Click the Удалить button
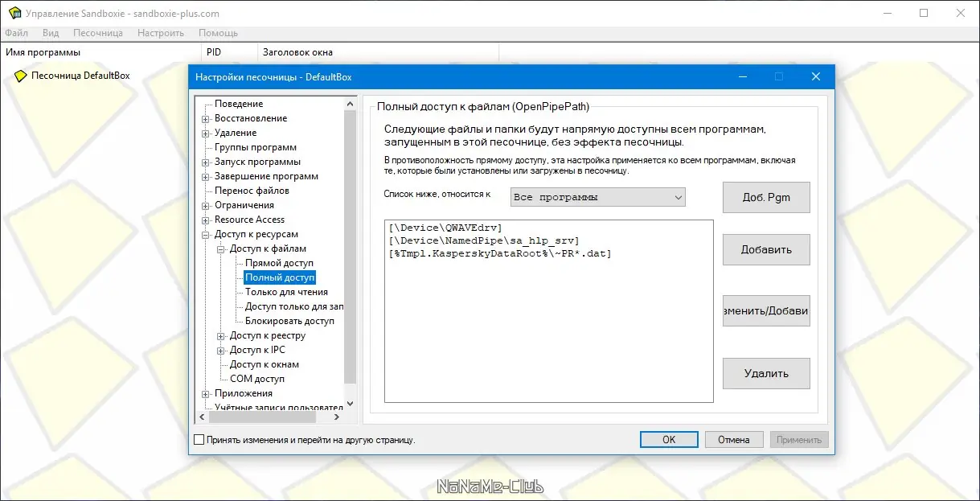 pyautogui.click(x=766, y=373)
